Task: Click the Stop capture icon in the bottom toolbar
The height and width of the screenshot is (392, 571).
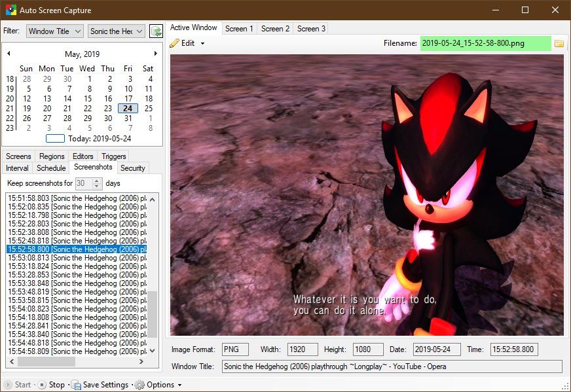Action: pyautogui.click(x=41, y=385)
